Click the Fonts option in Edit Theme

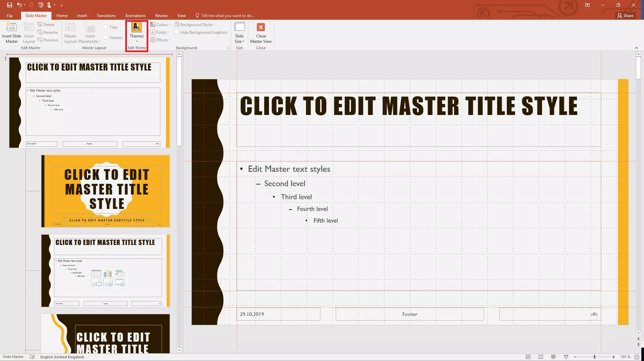click(x=160, y=32)
